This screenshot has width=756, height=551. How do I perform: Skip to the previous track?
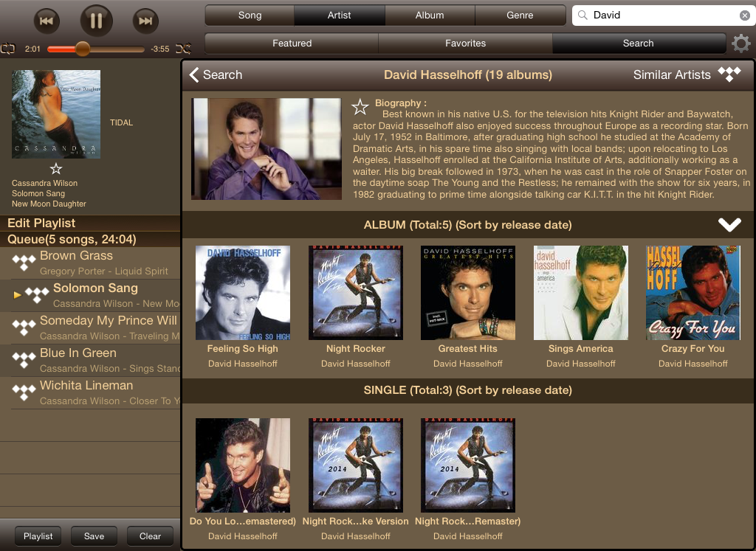tap(47, 21)
